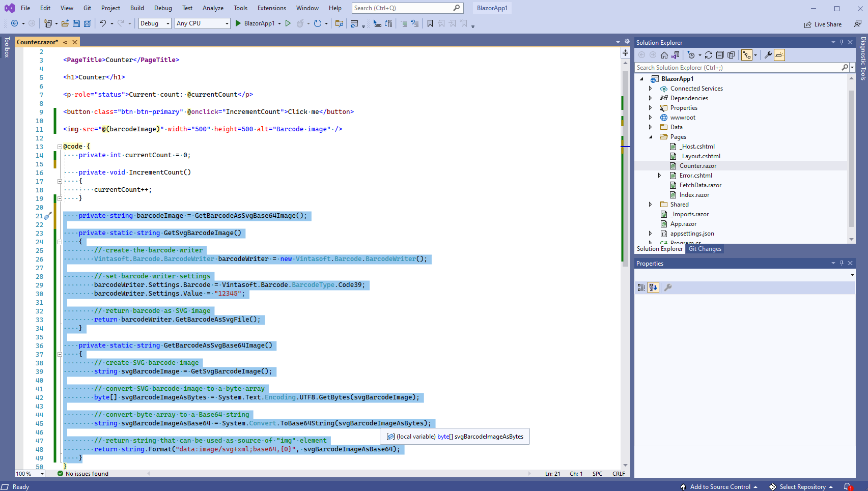Toggle Show All Files icon
This screenshot has width=868, height=491.
(731, 55)
